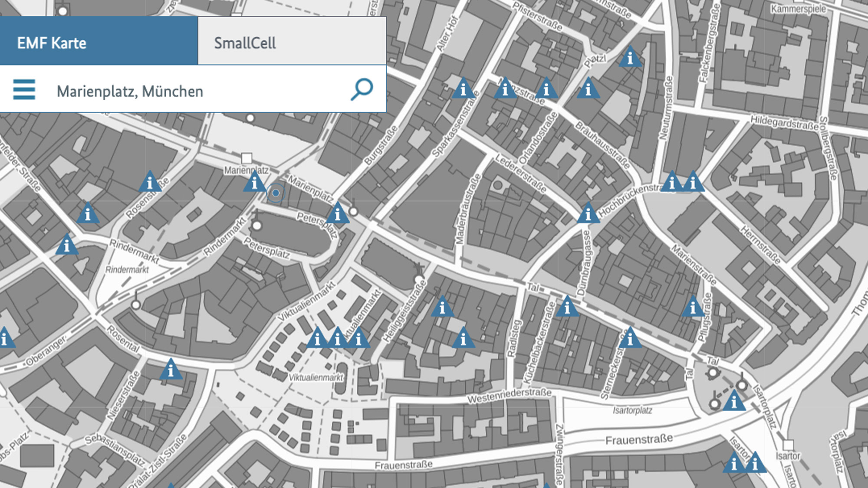Click the Frauenstraße street label
Screen dimensions: 868x488
(x=639, y=440)
